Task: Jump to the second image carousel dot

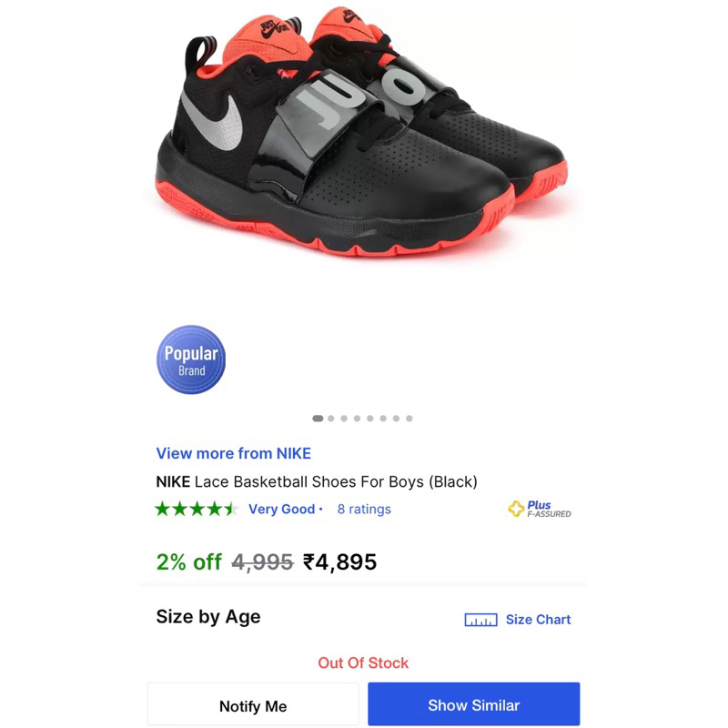Action: (x=331, y=419)
